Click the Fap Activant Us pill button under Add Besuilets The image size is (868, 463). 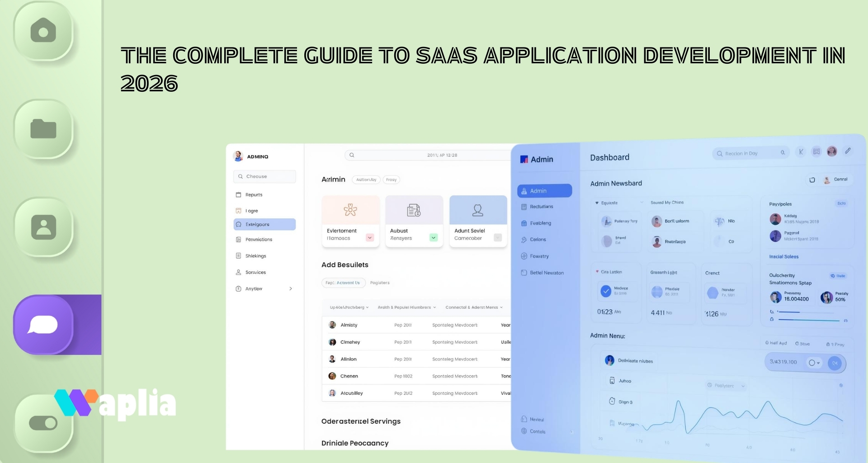click(344, 283)
